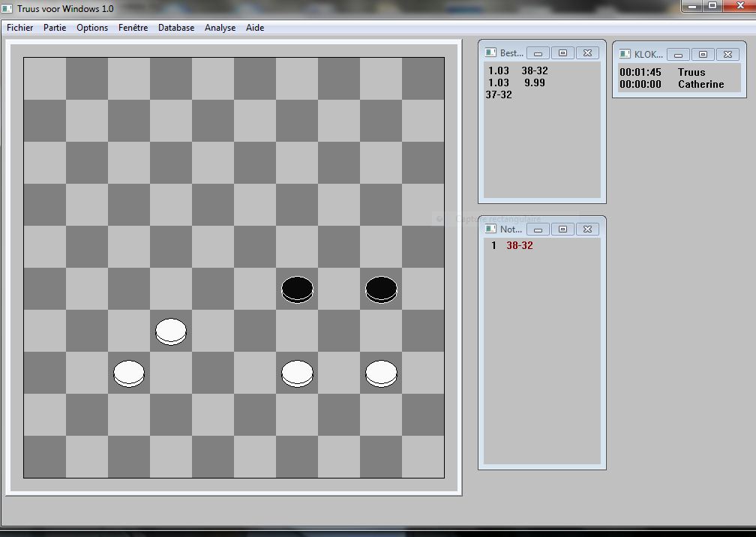Open the Partie menu

pyautogui.click(x=55, y=28)
